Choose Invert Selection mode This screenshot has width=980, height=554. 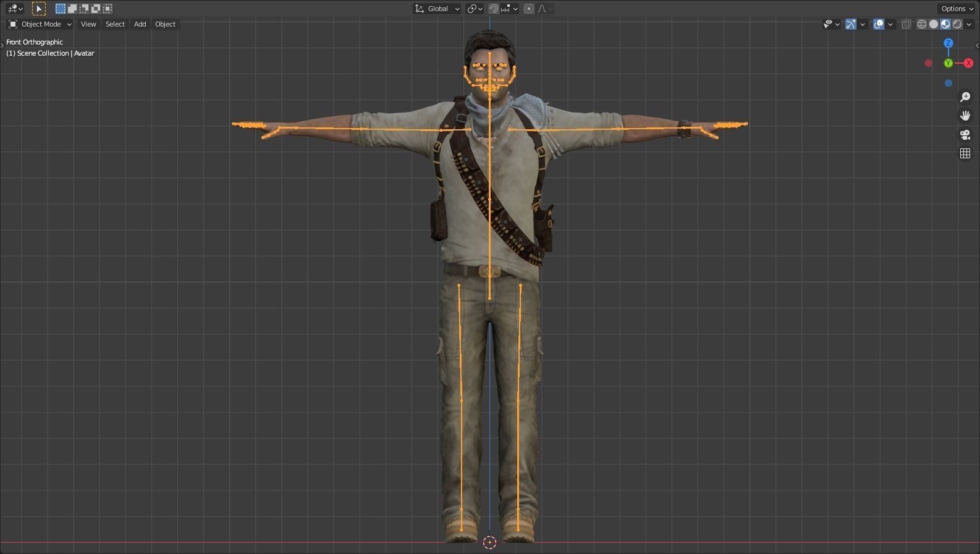(96, 9)
